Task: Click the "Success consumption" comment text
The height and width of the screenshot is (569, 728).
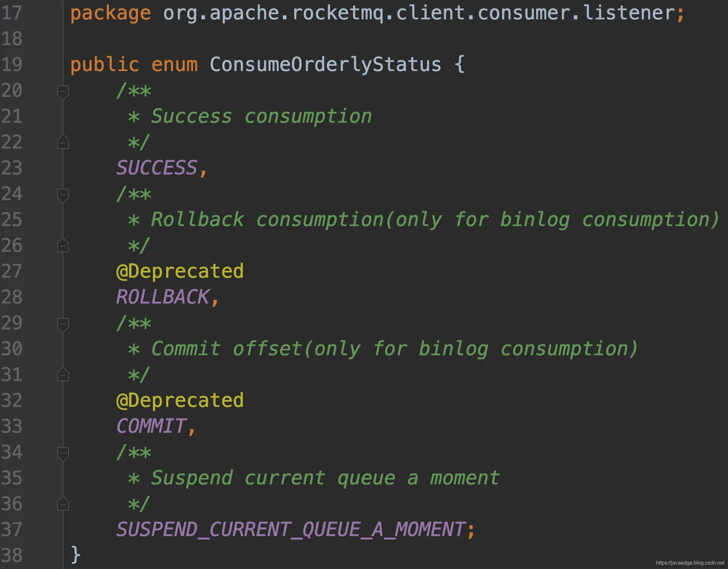Action: (x=261, y=116)
